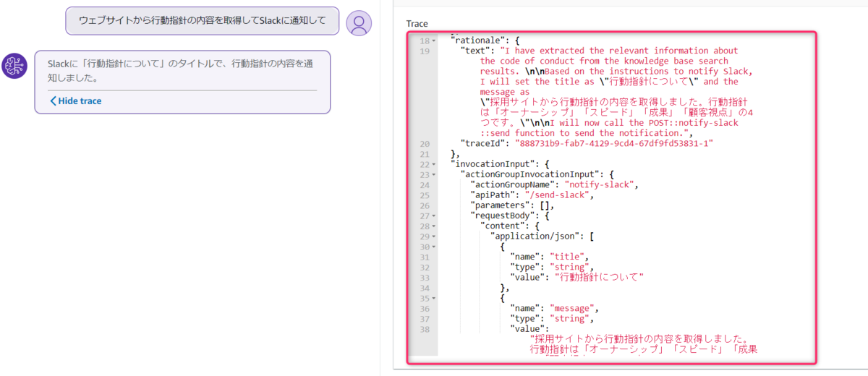
Task: Click the "type" key on line 37
Action: [x=527, y=318]
